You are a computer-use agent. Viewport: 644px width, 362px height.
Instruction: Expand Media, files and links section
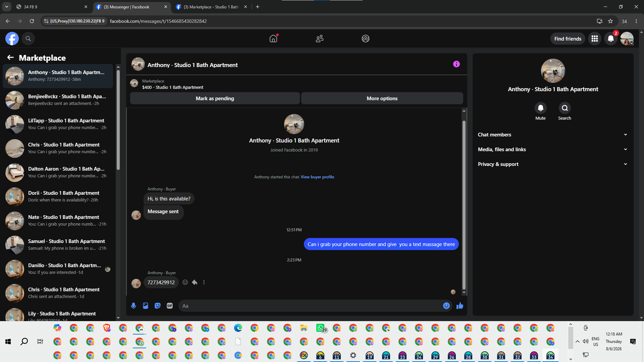click(552, 149)
